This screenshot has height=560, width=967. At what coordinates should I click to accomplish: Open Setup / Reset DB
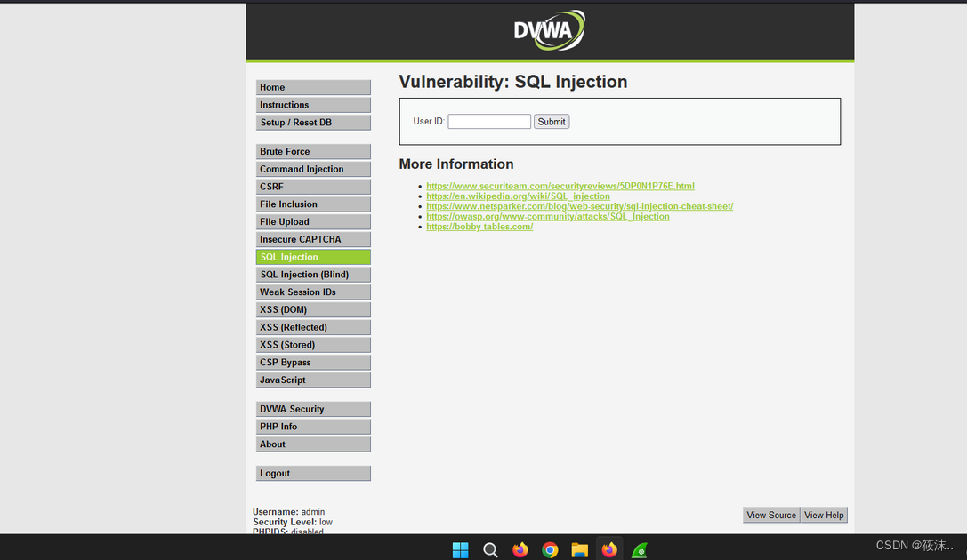click(x=313, y=123)
